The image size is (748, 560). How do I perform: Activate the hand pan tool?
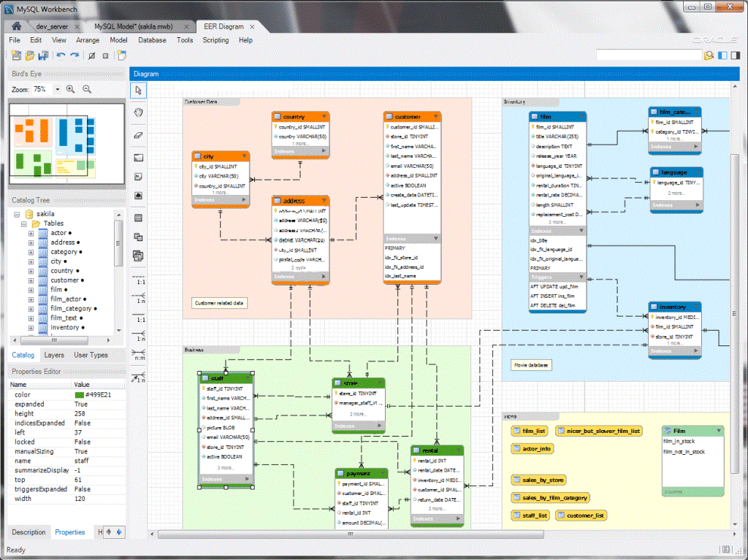[x=138, y=111]
